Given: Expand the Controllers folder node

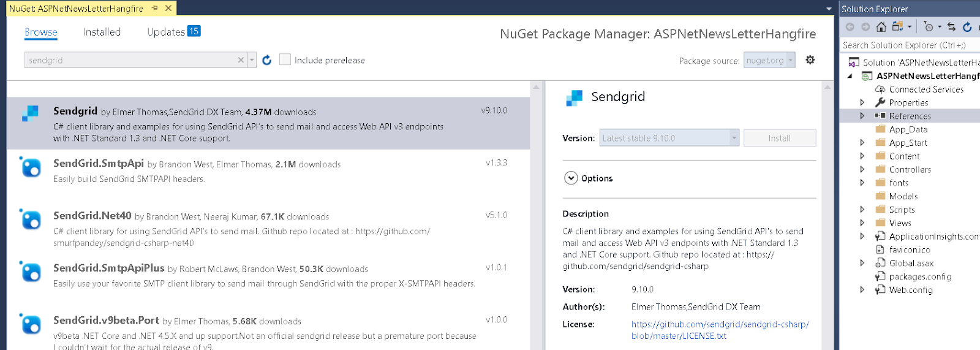Looking at the screenshot, I should (x=862, y=170).
